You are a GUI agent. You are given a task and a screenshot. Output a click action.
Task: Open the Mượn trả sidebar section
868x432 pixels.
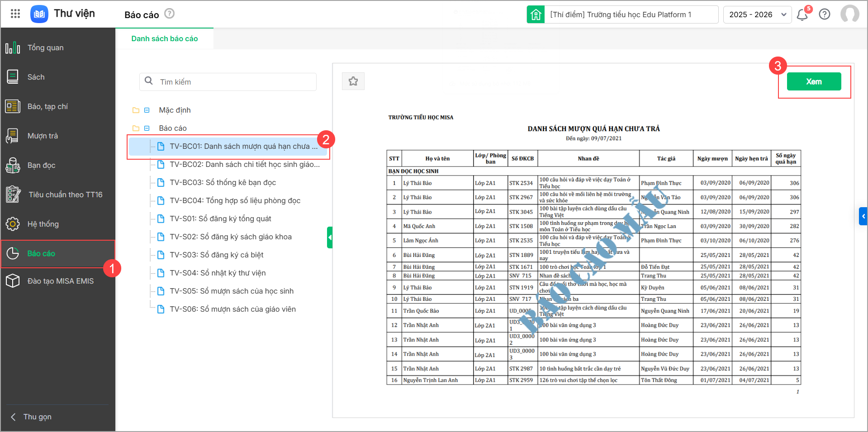tap(43, 136)
